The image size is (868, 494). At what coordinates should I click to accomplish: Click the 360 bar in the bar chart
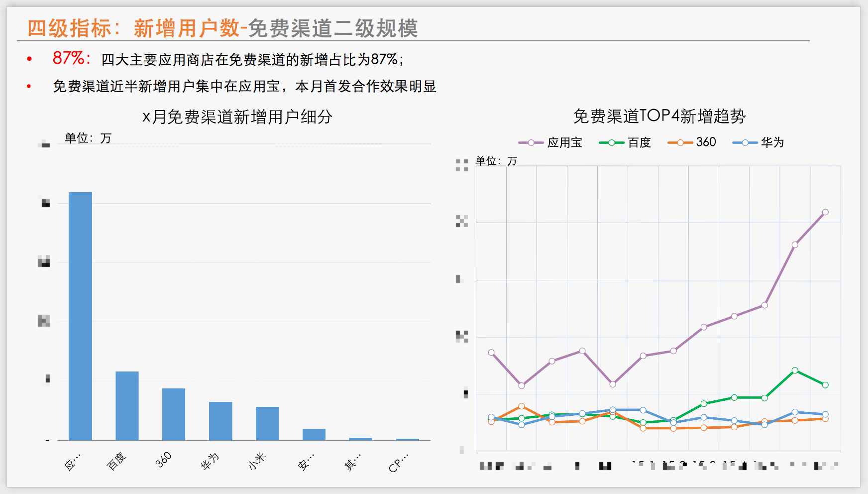click(x=174, y=414)
